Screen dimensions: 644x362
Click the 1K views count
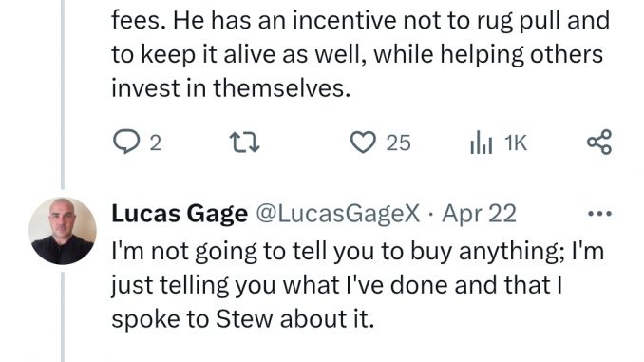[x=516, y=143]
